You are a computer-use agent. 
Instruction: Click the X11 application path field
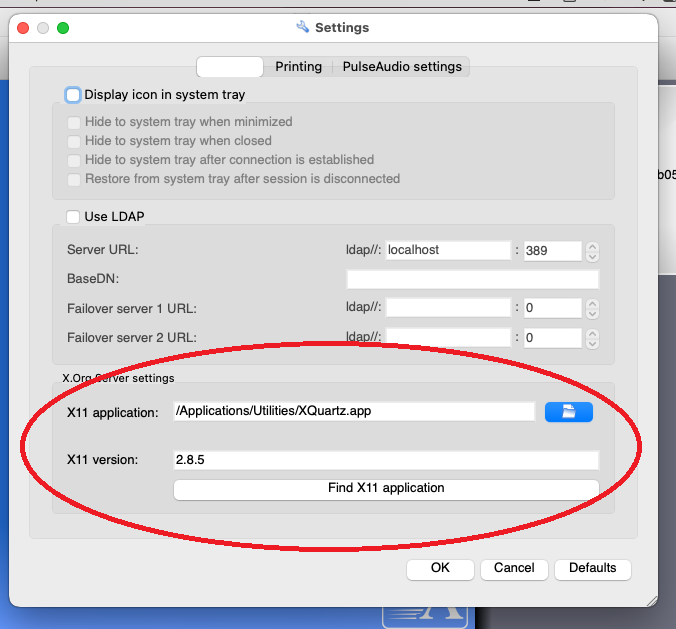(x=354, y=411)
